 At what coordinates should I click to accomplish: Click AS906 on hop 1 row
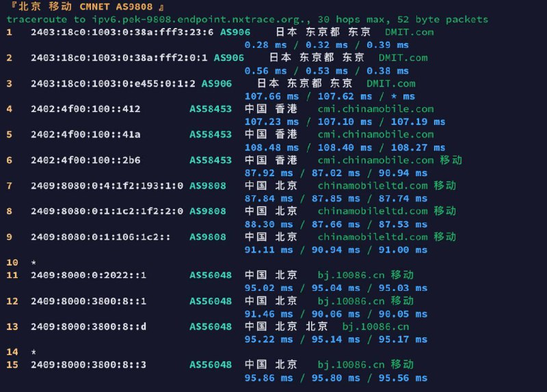(235, 32)
